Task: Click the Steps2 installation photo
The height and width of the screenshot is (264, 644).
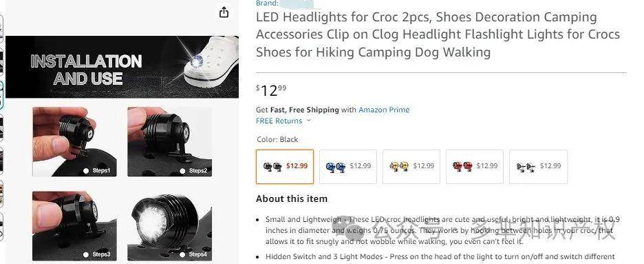Action: pos(170,142)
